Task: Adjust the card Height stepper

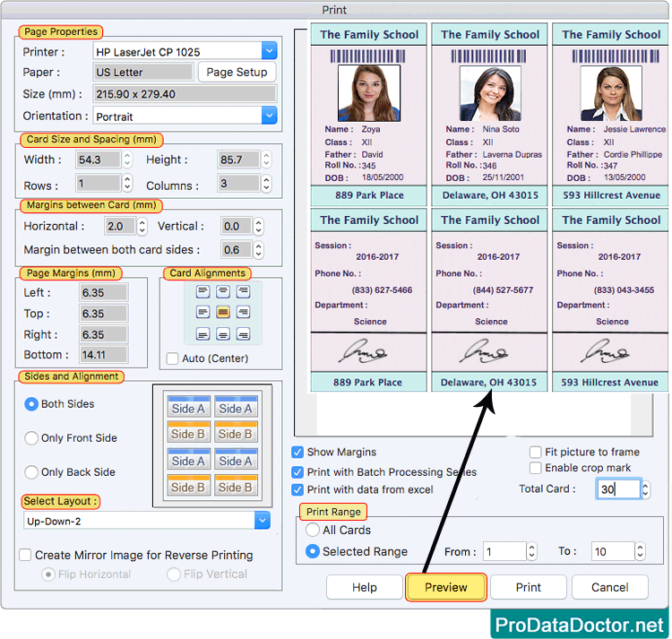Action: (267, 160)
